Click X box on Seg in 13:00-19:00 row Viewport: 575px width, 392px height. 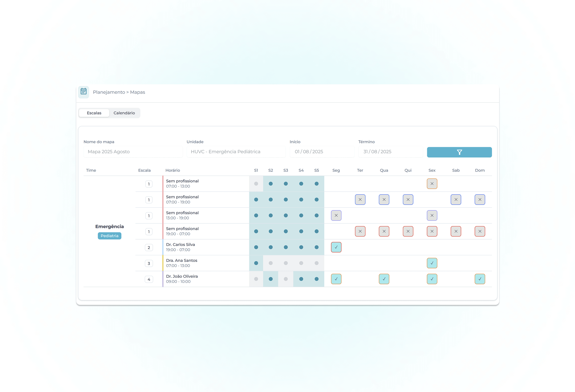[336, 215]
